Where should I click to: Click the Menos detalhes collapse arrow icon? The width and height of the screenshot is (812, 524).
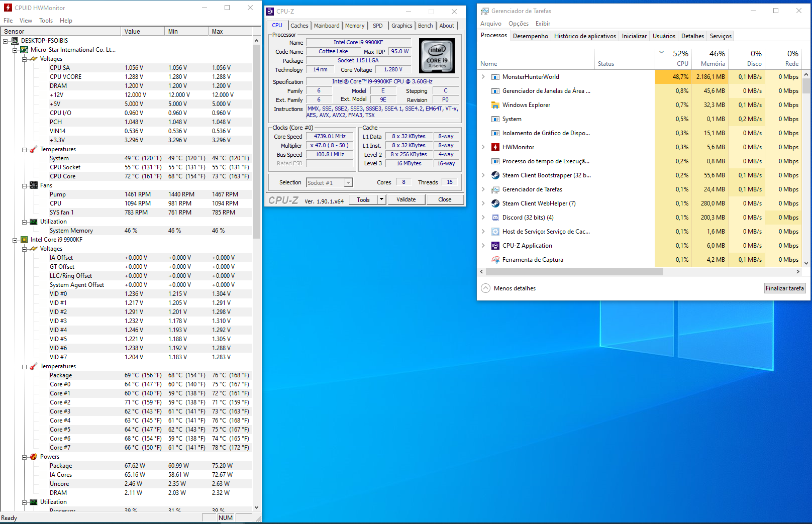(485, 288)
